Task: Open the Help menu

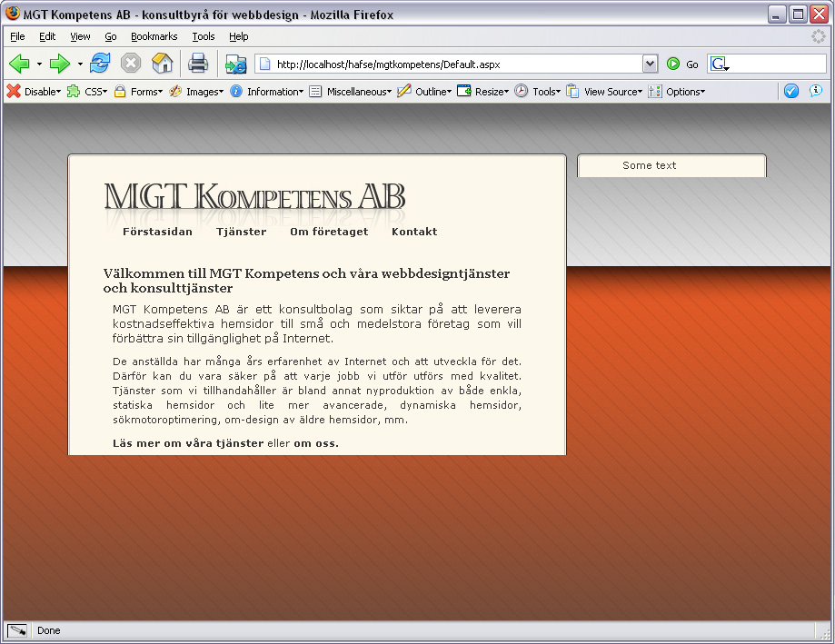Action: (239, 36)
